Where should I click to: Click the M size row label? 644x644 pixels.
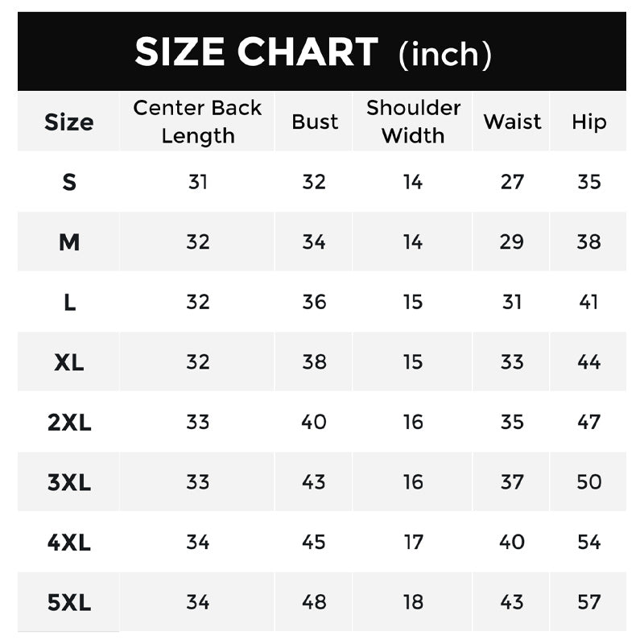tap(69, 242)
